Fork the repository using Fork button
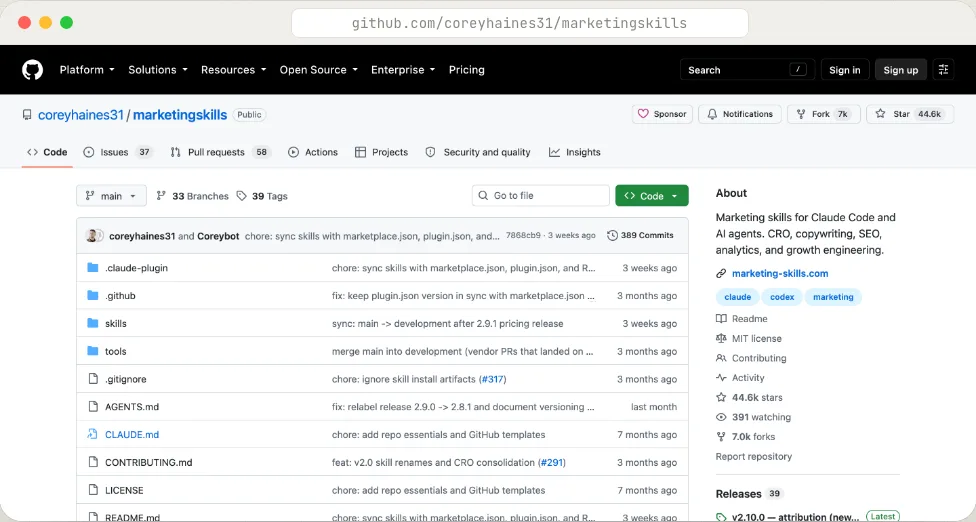This screenshot has width=976, height=522. pyautogui.click(x=824, y=114)
